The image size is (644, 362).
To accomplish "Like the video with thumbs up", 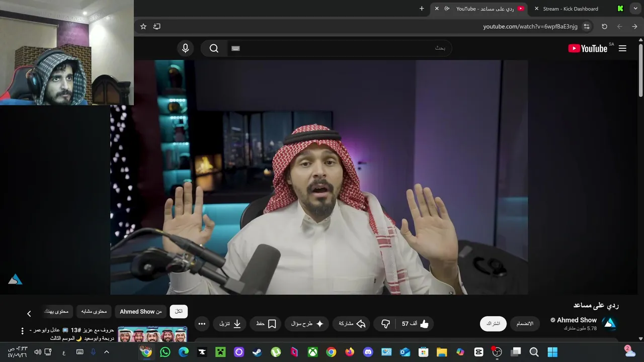I will [x=416, y=324].
